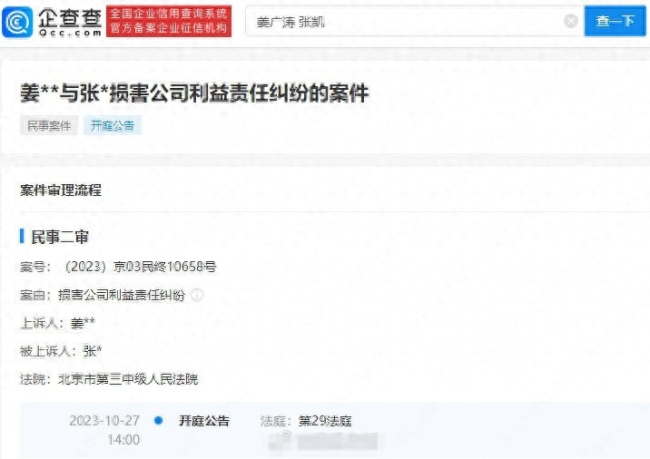
Task: Click the 开庭公告 timeline entry label
Action: (x=204, y=421)
